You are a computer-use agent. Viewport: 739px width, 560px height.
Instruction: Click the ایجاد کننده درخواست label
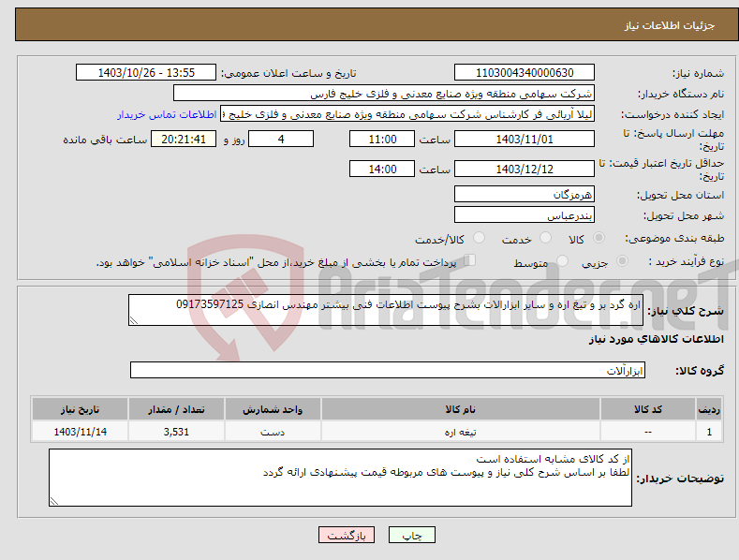[x=672, y=115]
